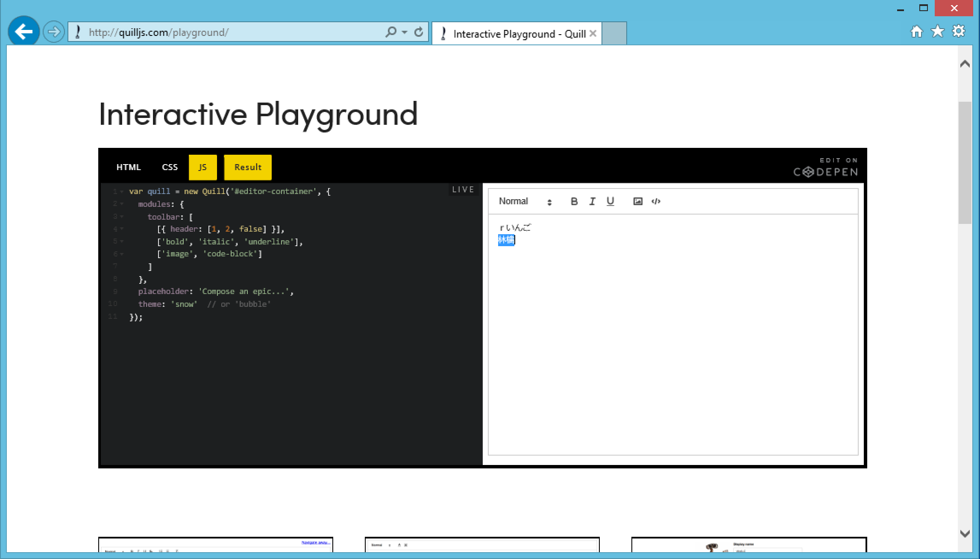The height and width of the screenshot is (559, 980).
Task: Click the browser Forward arrow button
Action: pos(54,32)
